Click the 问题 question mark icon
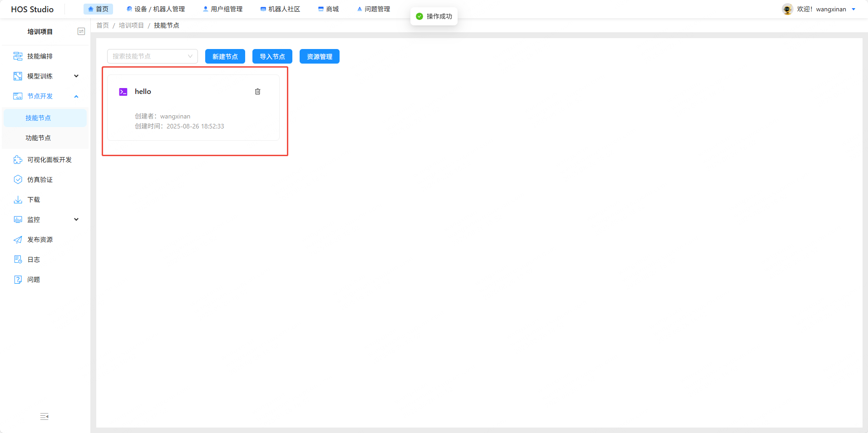 coord(18,280)
